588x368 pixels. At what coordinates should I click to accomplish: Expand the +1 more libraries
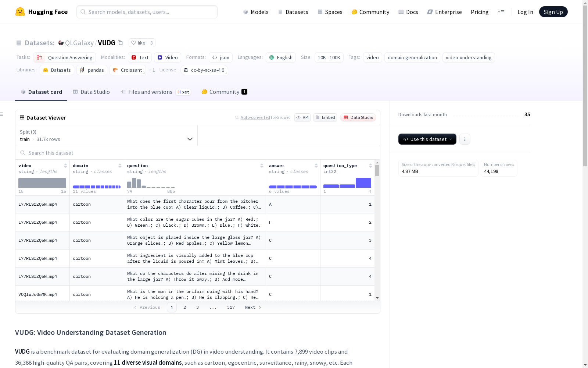click(152, 70)
